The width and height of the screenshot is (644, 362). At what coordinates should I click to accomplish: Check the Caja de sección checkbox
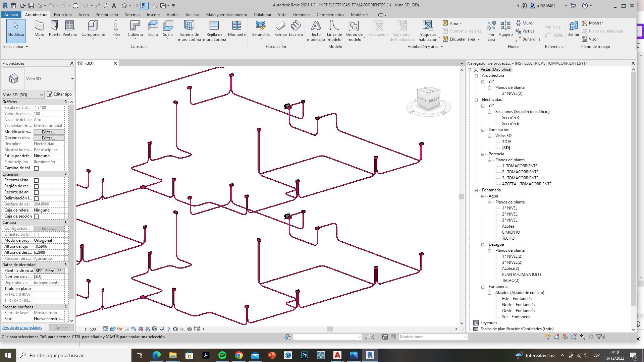click(37, 217)
